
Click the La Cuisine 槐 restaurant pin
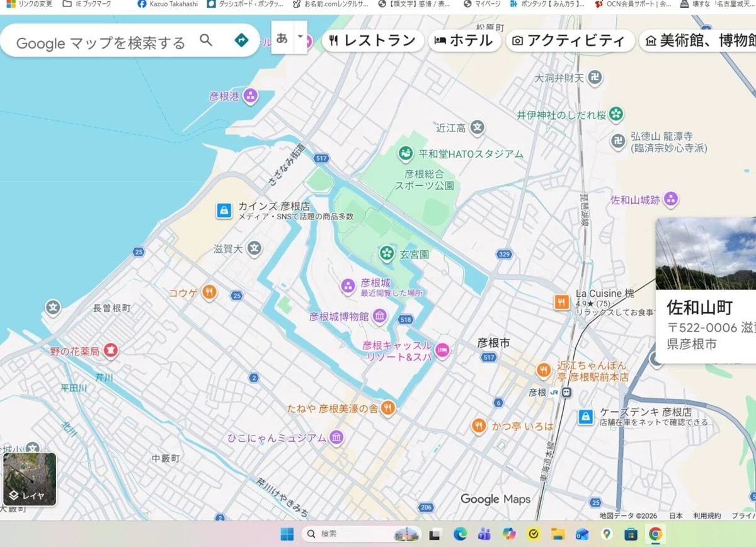pyautogui.click(x=562, y=302)
